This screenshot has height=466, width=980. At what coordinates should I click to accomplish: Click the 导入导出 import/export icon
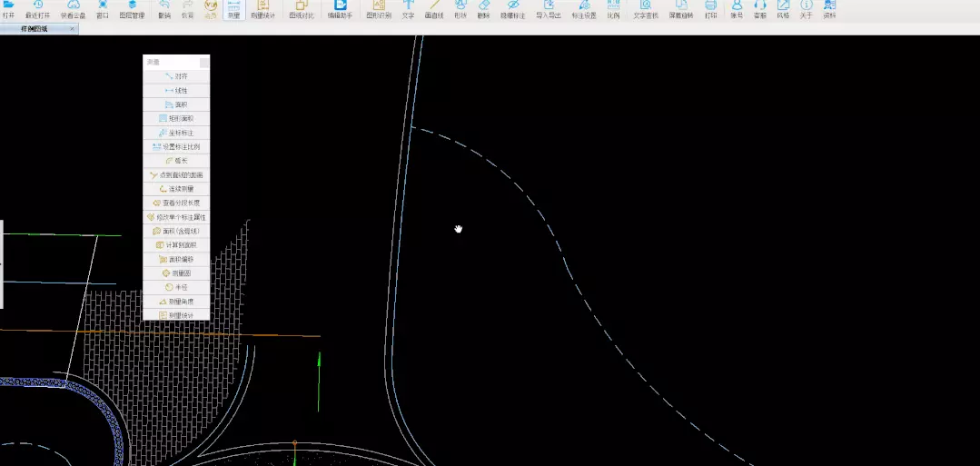click(548, 9)
